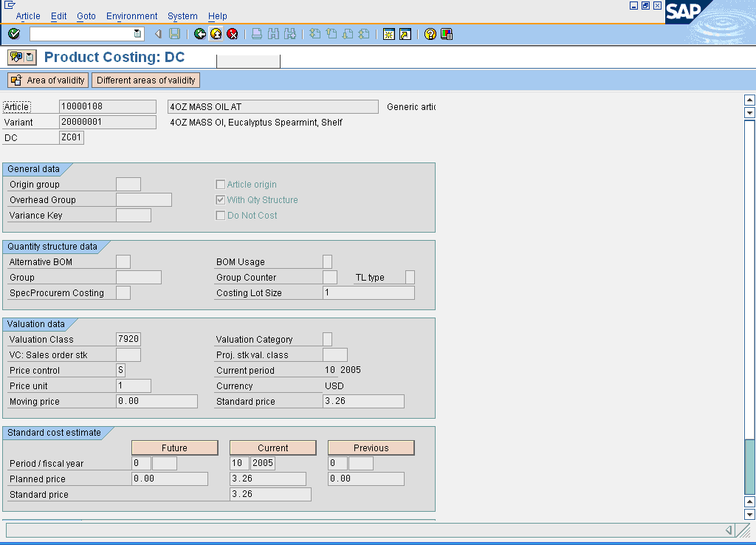Click the Group Counter field
The width and height of the screenshot is (756, 545).
point(330,277)
